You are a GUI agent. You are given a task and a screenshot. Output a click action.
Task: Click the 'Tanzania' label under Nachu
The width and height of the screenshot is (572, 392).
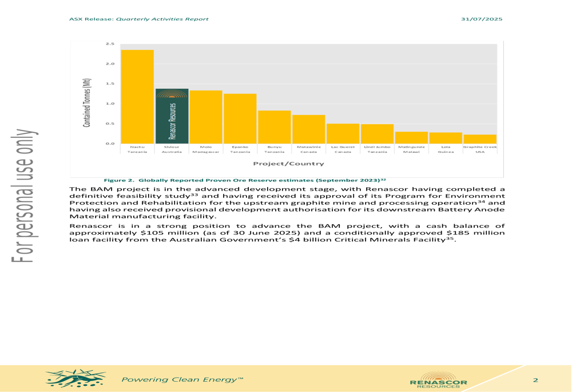tap(137, 152)
